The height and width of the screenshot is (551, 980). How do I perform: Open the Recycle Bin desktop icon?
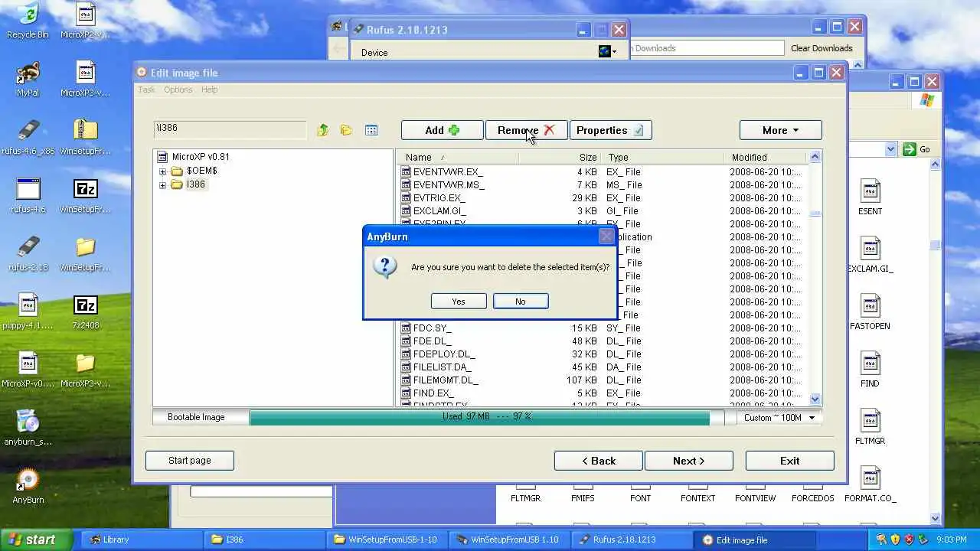pos(28,21)
